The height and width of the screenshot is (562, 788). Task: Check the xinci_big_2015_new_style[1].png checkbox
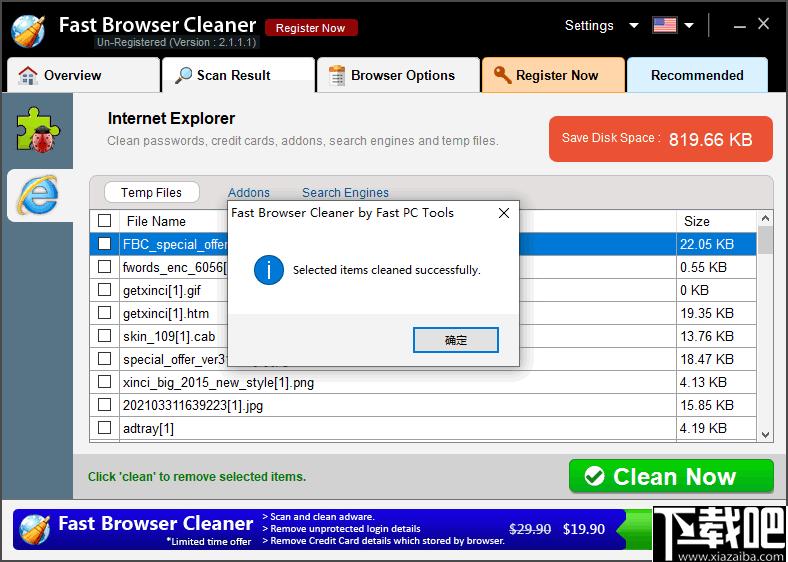pyautogui.click(x=105, y=382)
